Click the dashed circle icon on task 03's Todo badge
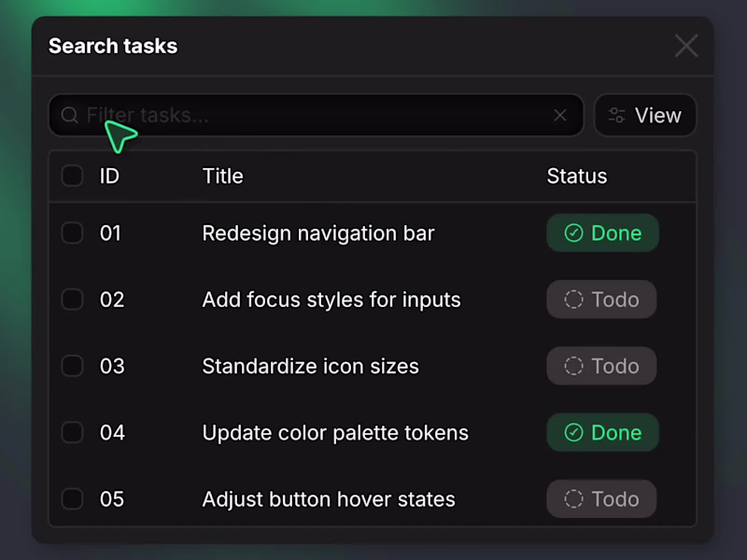The width and height of the screenshot is (747, 560). [x=574, y=367]
